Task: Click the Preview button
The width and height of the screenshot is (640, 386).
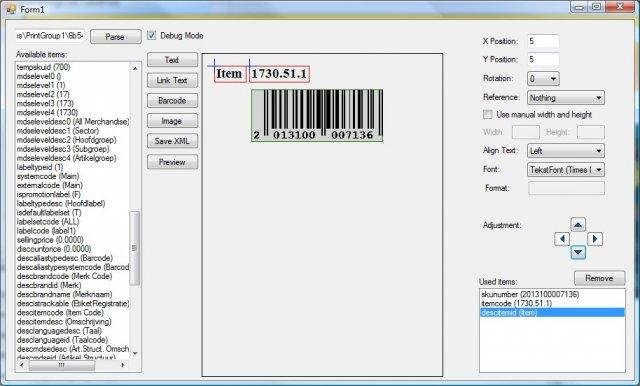Action: [x=172, y=162]
